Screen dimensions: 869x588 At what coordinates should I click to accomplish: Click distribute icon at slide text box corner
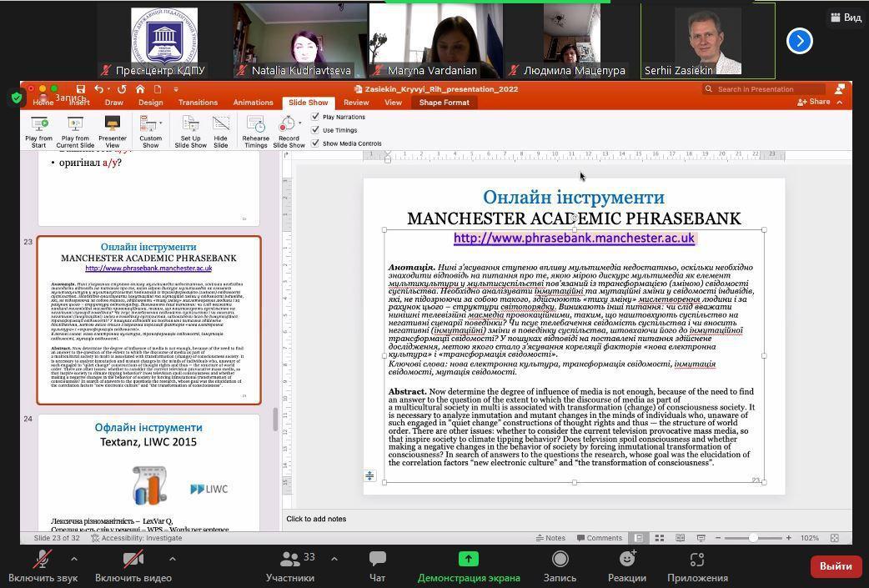tap(369, 475)
